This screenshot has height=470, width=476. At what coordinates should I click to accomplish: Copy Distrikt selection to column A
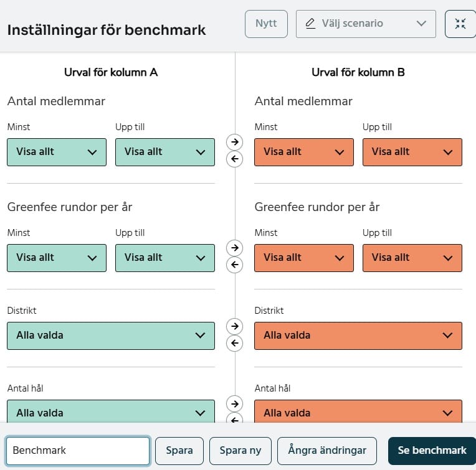(x=234, y=343)
